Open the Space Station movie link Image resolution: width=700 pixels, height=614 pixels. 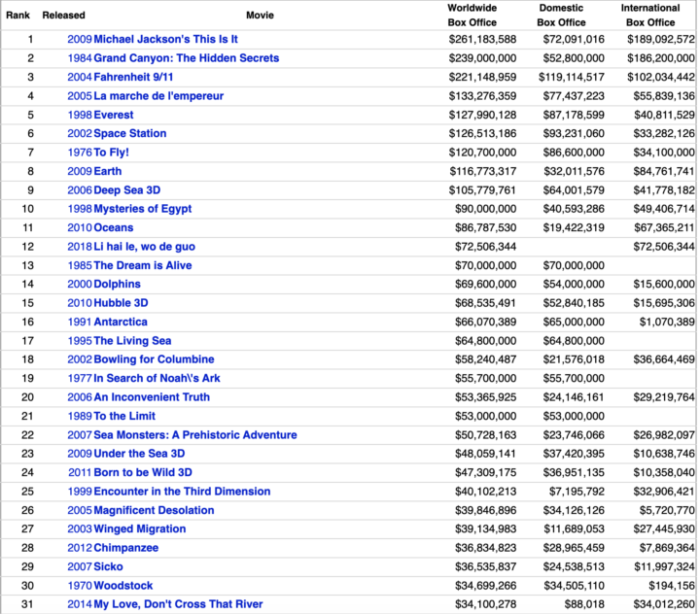click(130, 133)
